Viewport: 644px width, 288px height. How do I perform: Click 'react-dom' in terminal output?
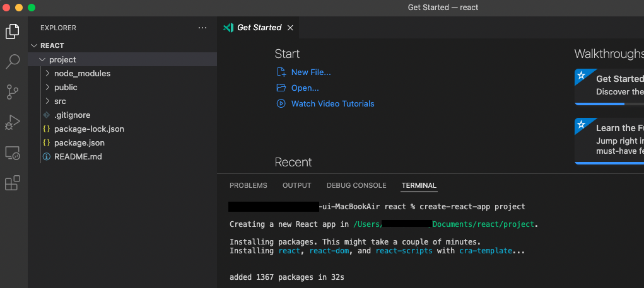point(329,251)
